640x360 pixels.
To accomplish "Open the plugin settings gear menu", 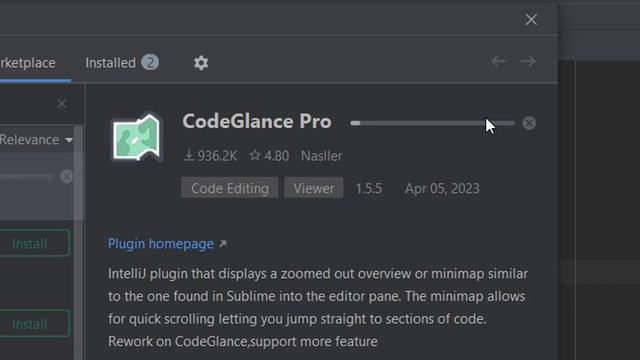I will click(201, 63).
